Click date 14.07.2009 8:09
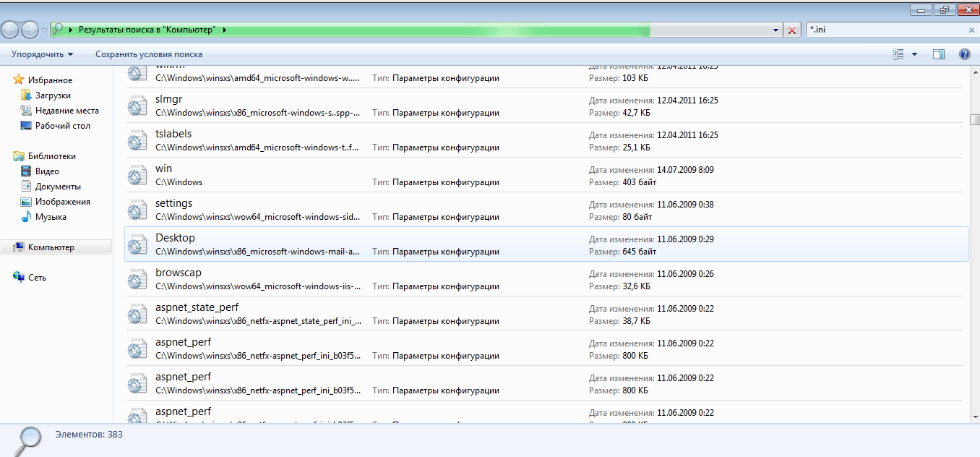The width and height of the screenshot is (980, 457). (x=685, y=170)
